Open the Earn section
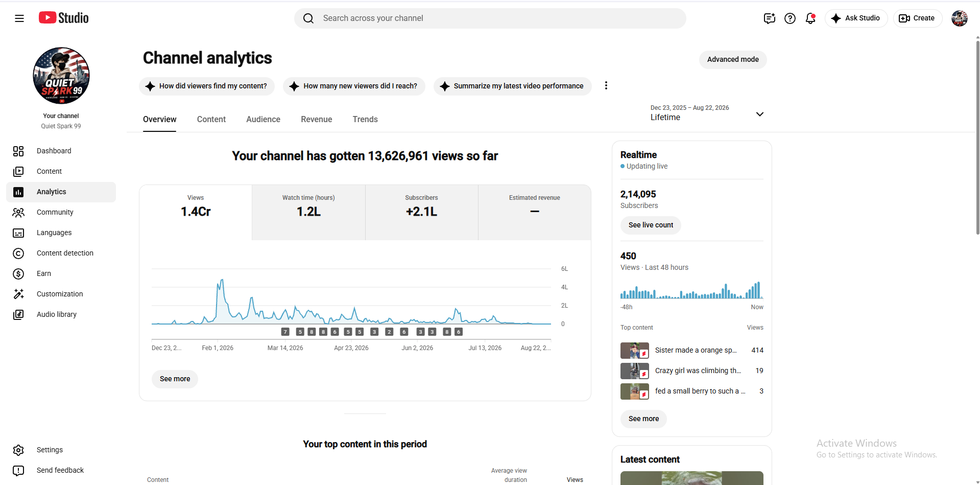Screen dimensions: 980x485 pyautogui.click(x=61, y=273)
